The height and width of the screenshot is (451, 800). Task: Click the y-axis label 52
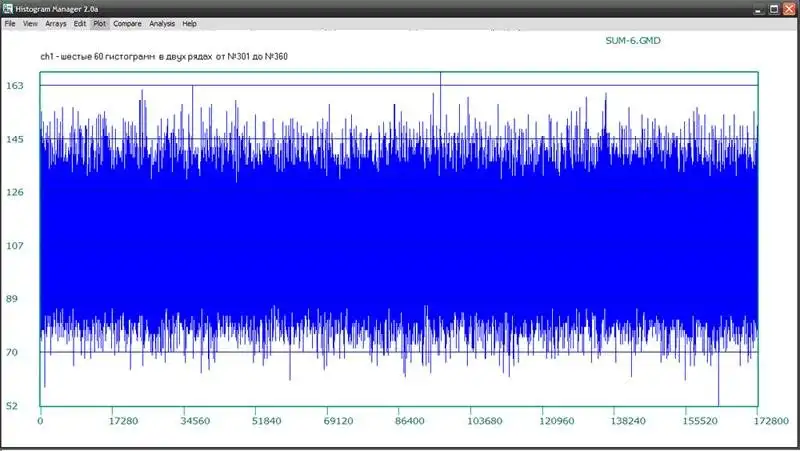[12, 406]
